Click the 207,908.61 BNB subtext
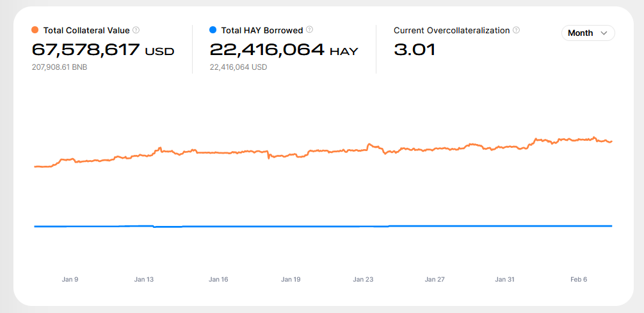The width and height of the screenshot is (644, 313). [60, 67]
